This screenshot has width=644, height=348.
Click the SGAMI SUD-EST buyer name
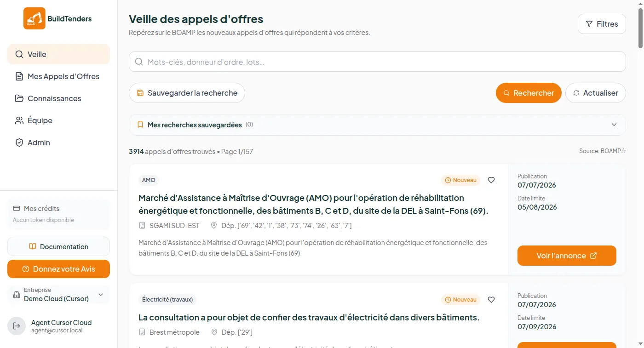click(x=175, y=225)
